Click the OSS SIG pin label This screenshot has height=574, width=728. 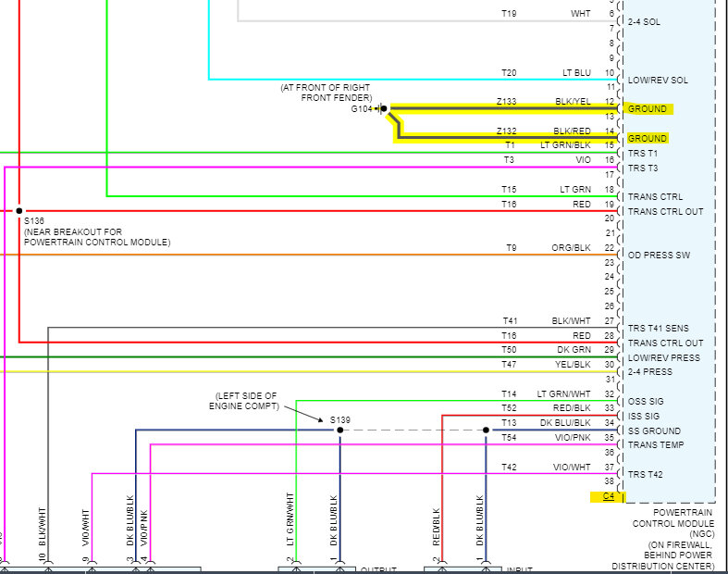646,402
